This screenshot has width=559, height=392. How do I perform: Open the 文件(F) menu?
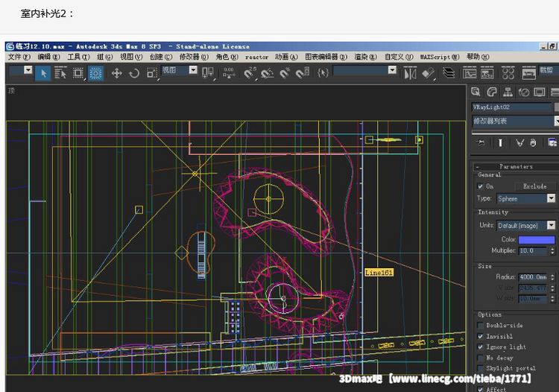(x=19, y=57)
